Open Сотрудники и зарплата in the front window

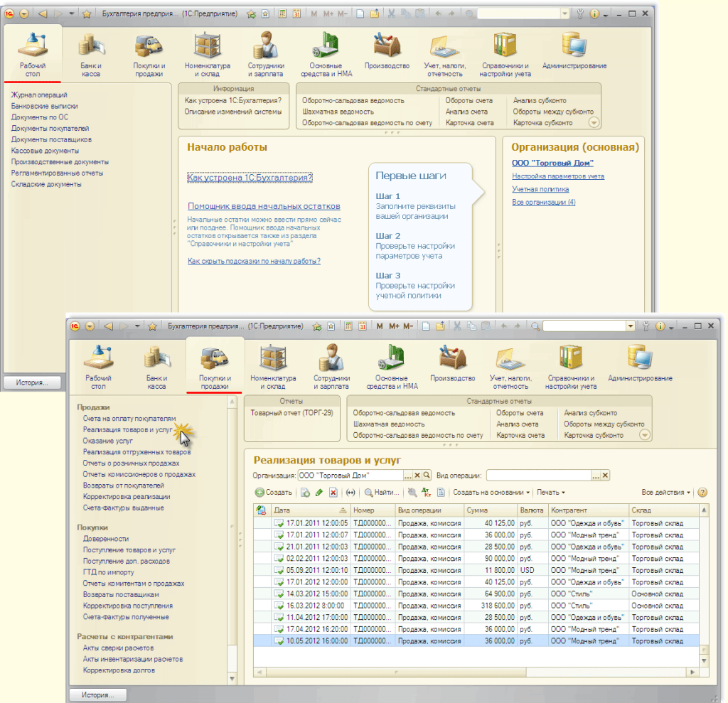(x=331, y=366)
